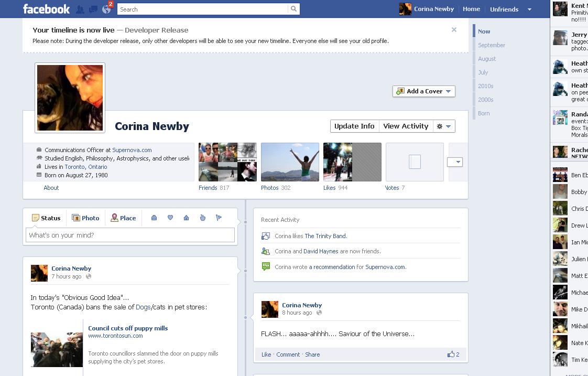Open the gear settings dropdown beside View Activity
This screenshot has height=376, width=588.
pyautogui.click(x=443, y=126)
